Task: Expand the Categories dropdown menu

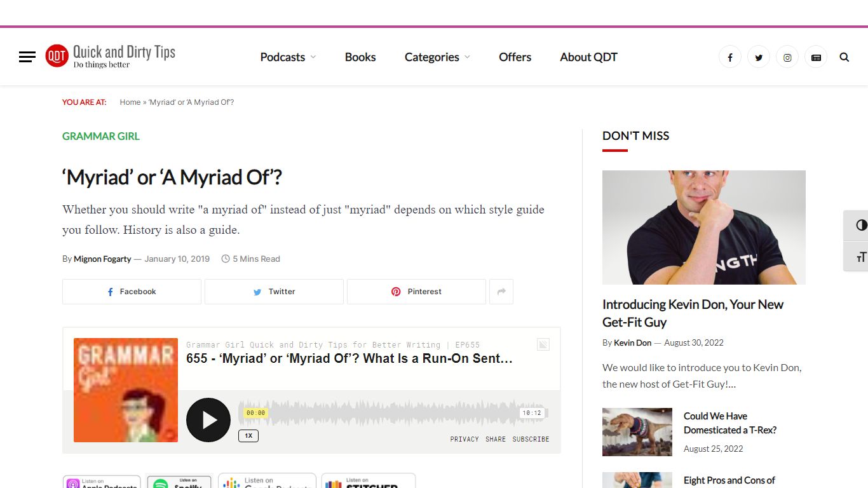Action: click(437, 57)
